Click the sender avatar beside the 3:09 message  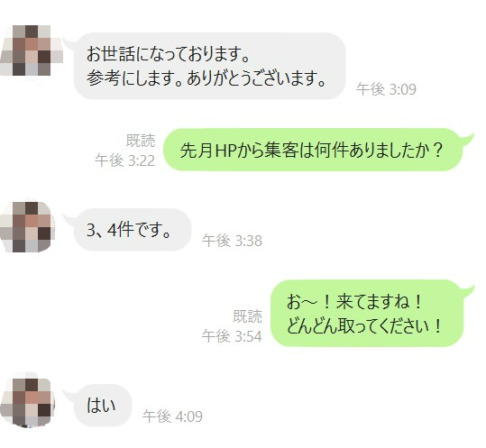coord(32,50)
